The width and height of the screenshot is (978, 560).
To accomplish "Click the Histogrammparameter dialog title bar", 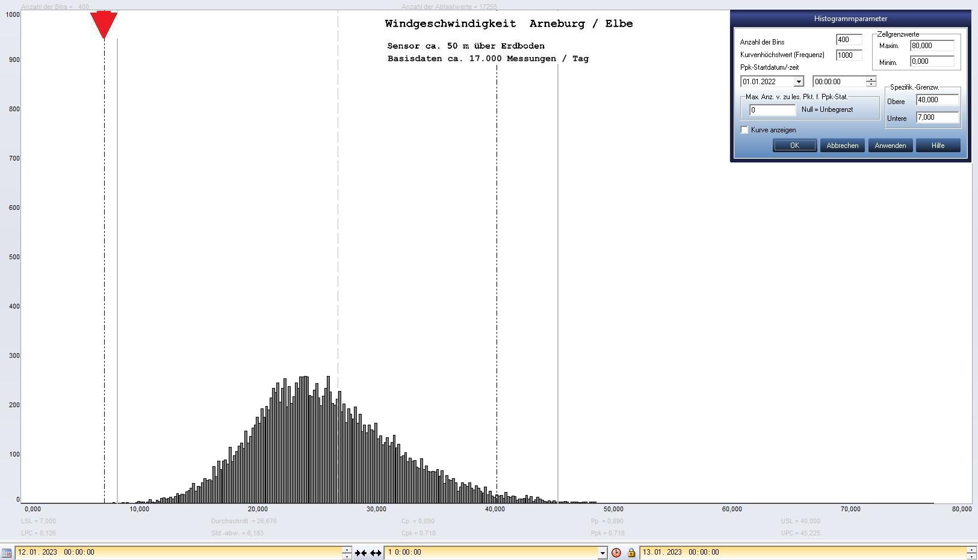I will point(850,19).
